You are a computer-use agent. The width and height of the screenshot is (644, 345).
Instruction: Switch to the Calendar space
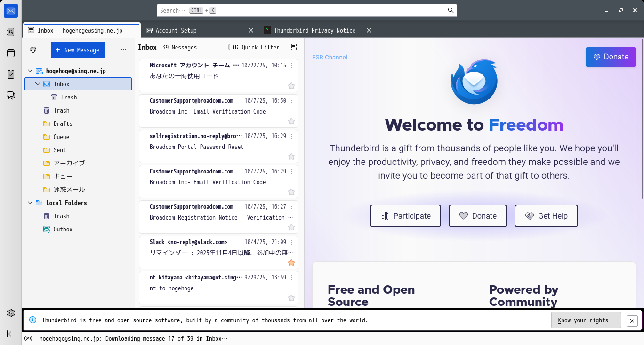(11, 53)
